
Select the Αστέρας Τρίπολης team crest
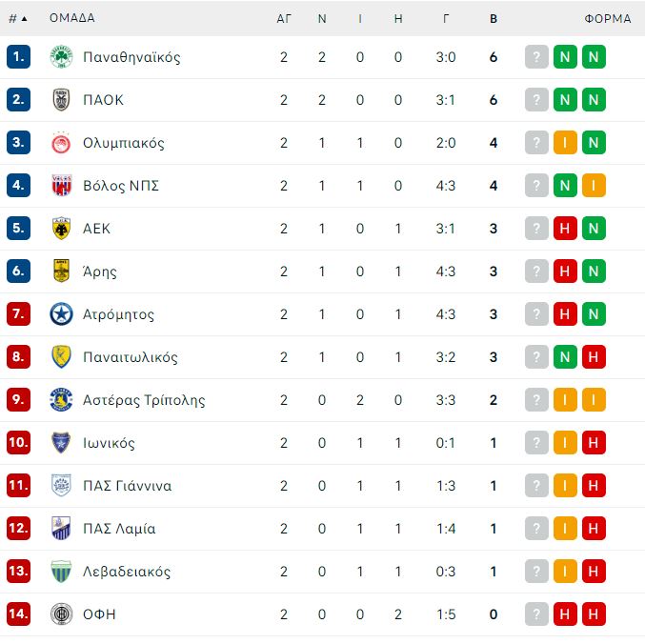pyautogui.click(x=61, y=400)
